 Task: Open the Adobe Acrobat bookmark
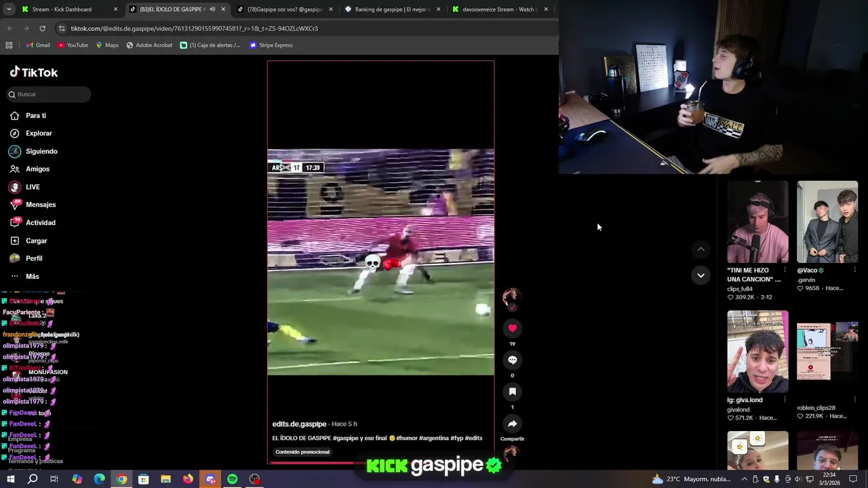point(149,45)
